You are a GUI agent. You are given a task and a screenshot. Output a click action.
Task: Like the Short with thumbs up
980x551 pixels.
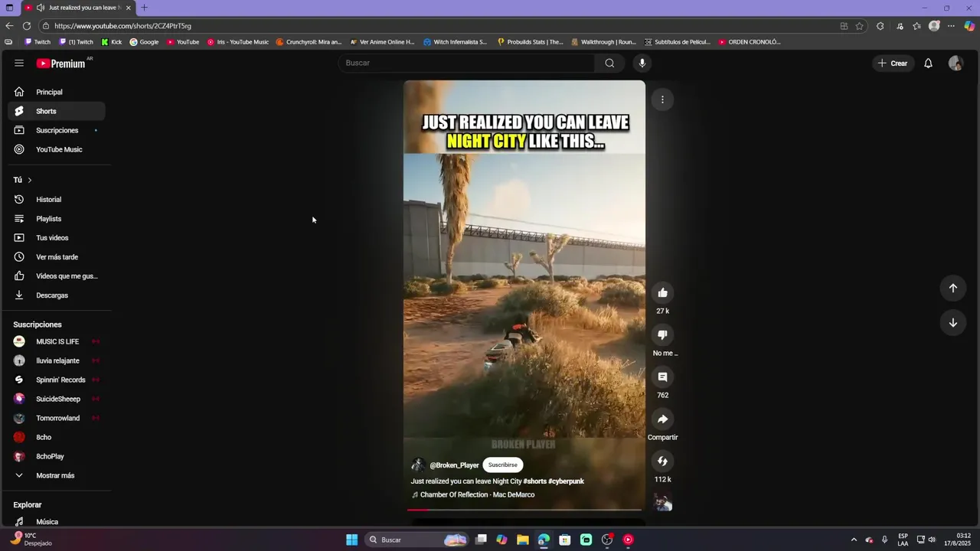662,292
